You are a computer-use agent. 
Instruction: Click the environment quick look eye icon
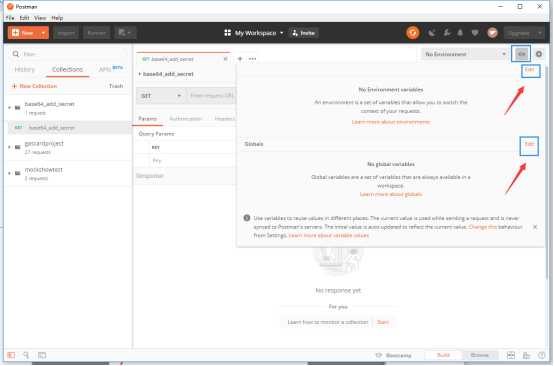[521, 54]
